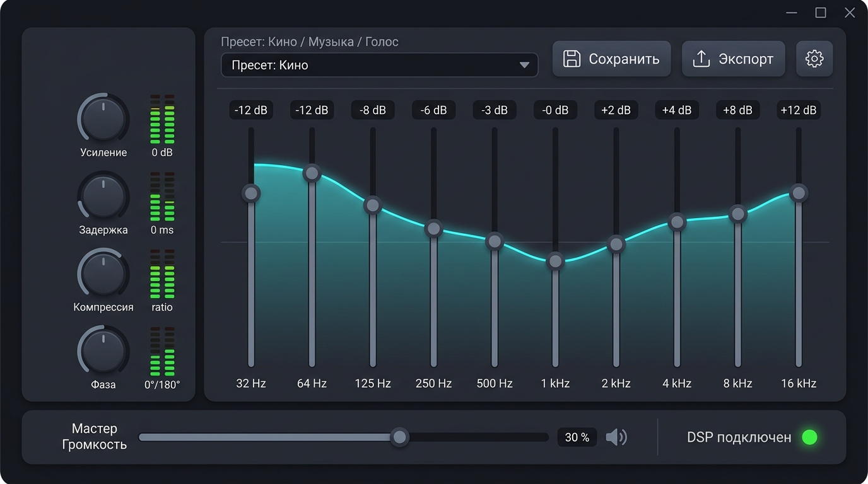Click the speaker mute icon
The image size is (868, 484).
coord(616,437)
